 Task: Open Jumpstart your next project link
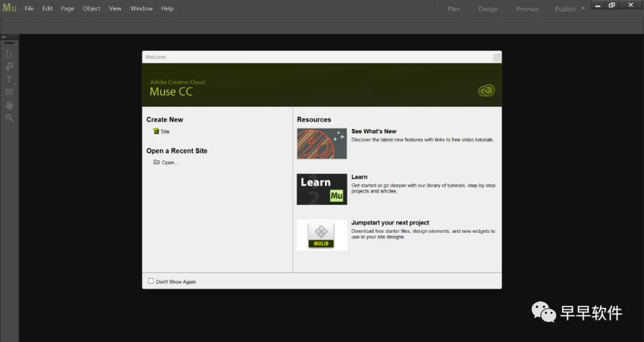(x=390, y=223)
